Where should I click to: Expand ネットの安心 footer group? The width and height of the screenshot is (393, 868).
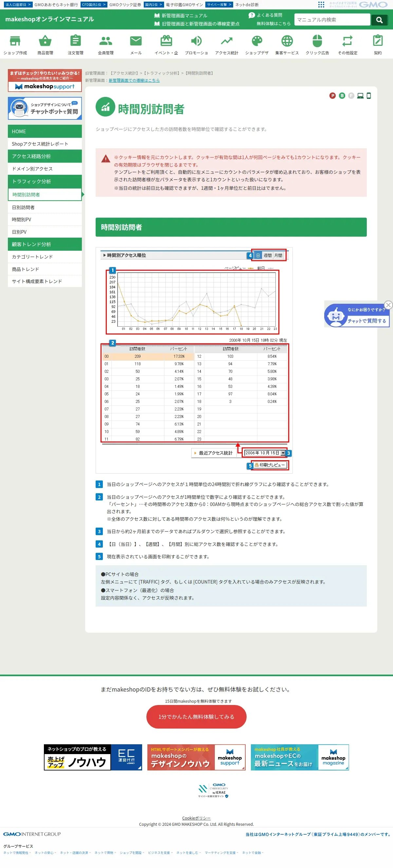click(x=45, y=853)
